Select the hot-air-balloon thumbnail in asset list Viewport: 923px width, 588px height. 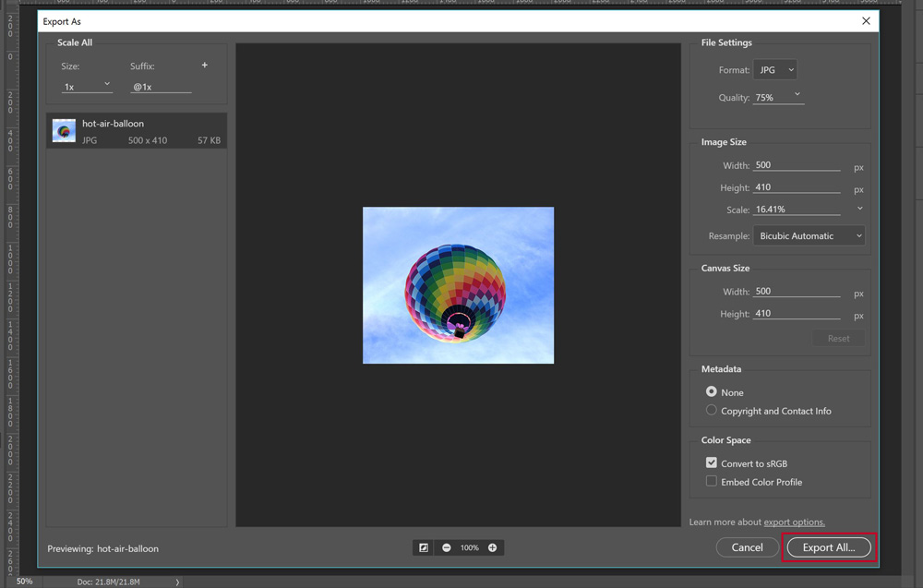pyautogui.click(x=64, y=131)
